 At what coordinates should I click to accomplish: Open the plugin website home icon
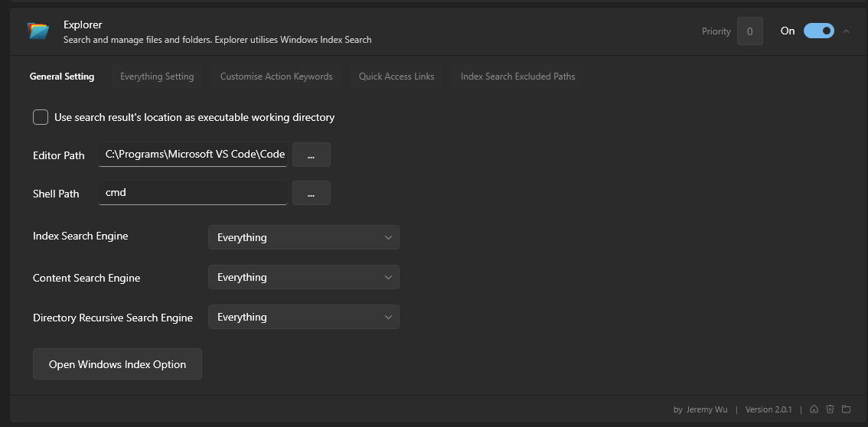pyautogui.click(x=814, y=409)
